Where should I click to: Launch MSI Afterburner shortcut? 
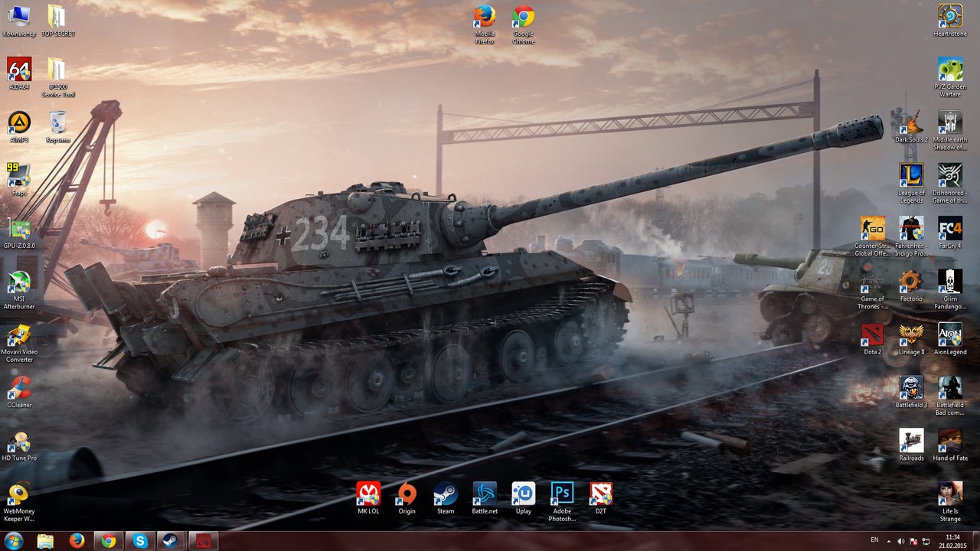click(x=18, y=290)
